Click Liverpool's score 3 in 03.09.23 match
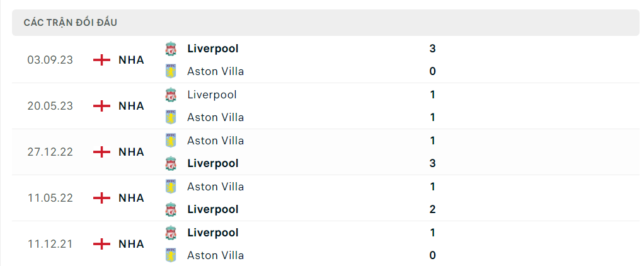The height and width of the screenshot is (266, 644). tap(432, 49)
